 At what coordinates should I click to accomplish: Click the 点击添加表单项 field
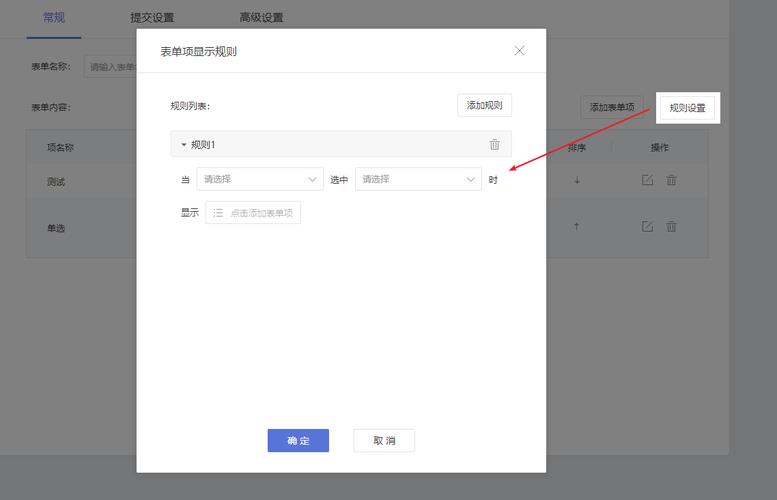pyautogui.click(x=253, y=213)
